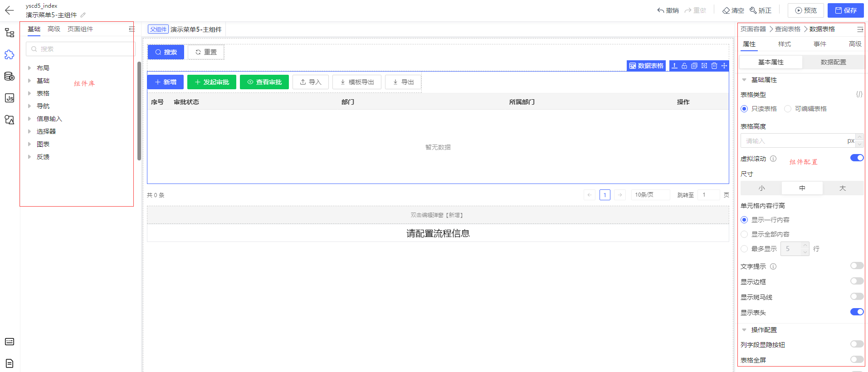
Task: Select 显示全部内容 radio button
Action: (x=744, y=234)
